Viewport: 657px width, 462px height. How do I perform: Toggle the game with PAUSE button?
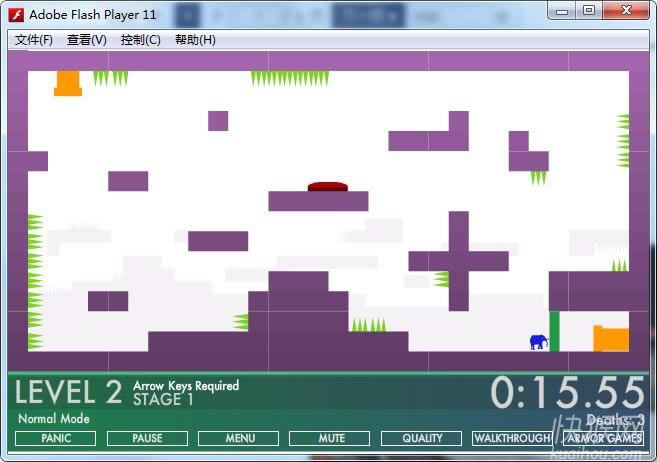pos(147,438)
